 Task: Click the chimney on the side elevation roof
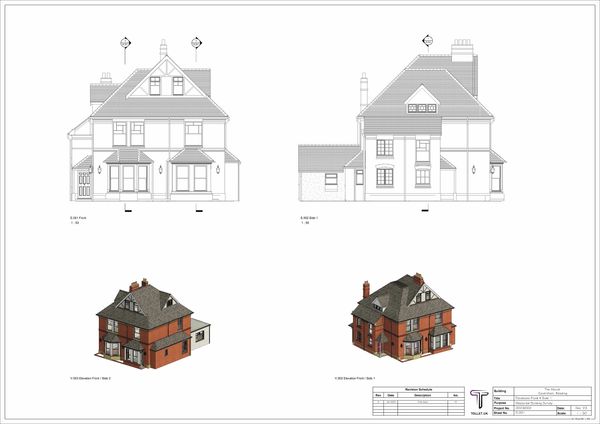pos(462,50)
